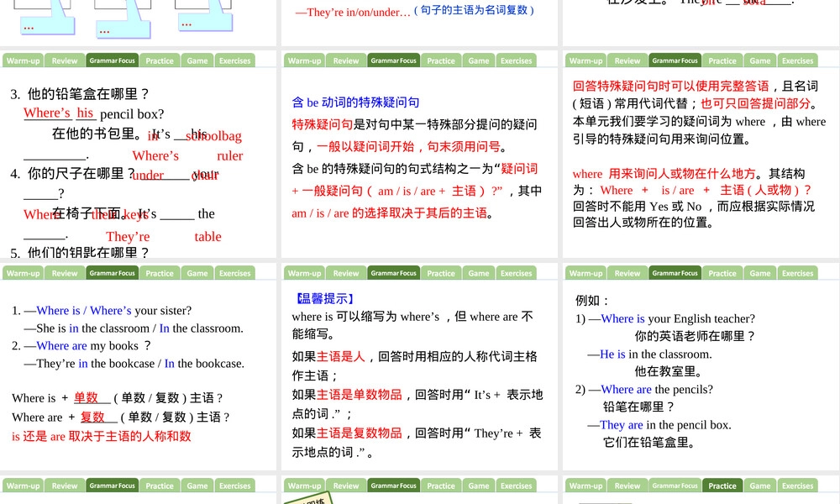
Task: Switch to Warm-up on the 温馨提示 slide
Action: click(x=304, y=273)
